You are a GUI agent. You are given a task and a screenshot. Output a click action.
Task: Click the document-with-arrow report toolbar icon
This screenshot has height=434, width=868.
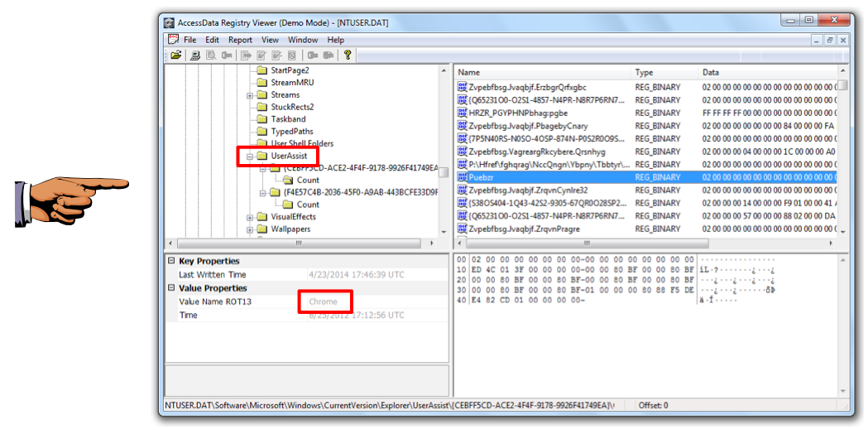coord(246,55)
